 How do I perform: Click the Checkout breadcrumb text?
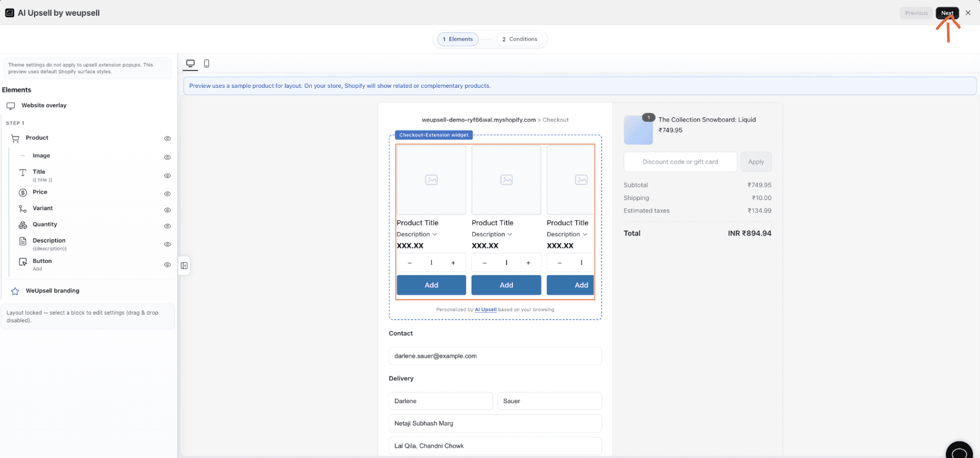click(556, 120)
